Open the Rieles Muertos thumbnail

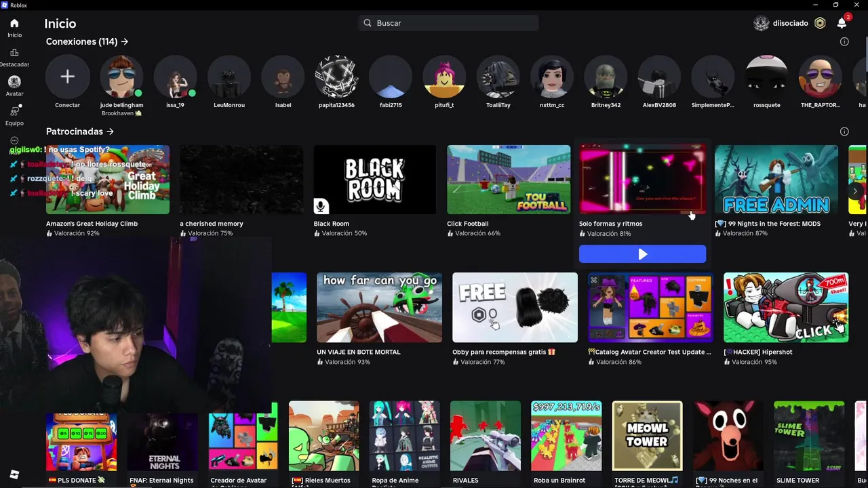tap(324, 436)
